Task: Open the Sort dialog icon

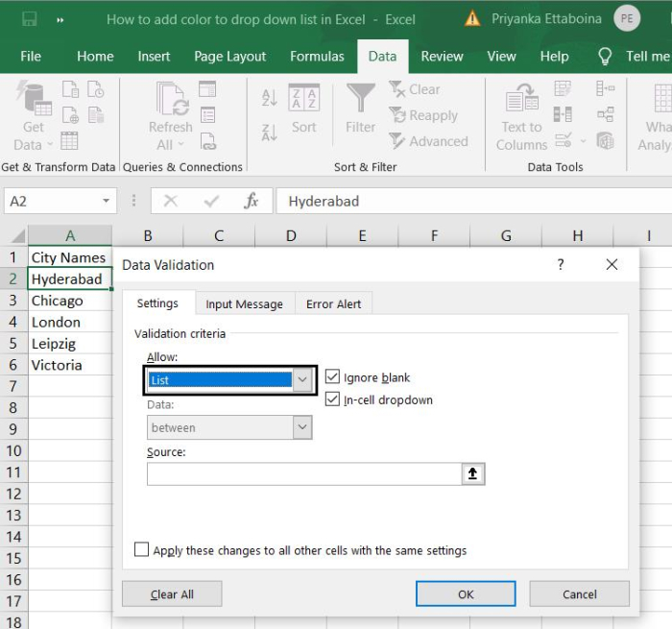Action: point(303,99)
